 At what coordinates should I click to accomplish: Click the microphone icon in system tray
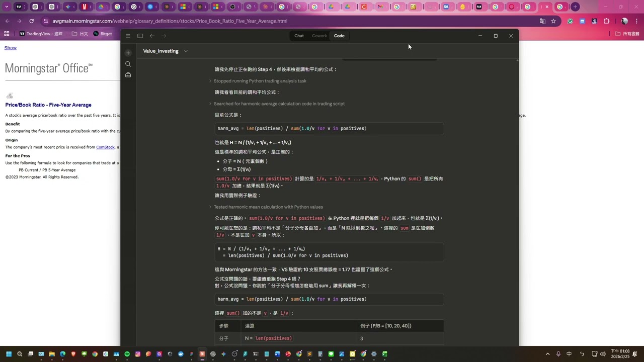558,354
